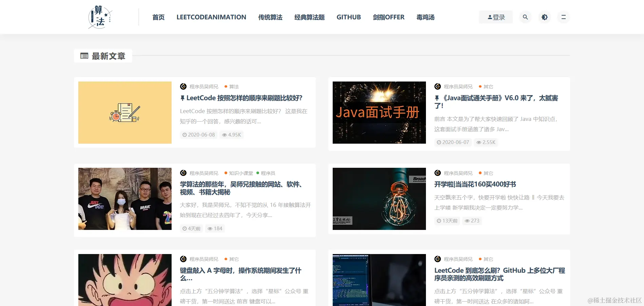Open 剑指OFFER nav item
This screenshot has width=644, height=306.
(389, 17)
